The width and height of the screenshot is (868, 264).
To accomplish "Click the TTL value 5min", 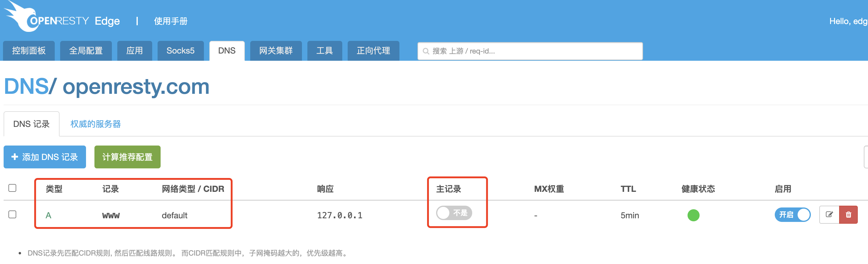I will (630, 216).
